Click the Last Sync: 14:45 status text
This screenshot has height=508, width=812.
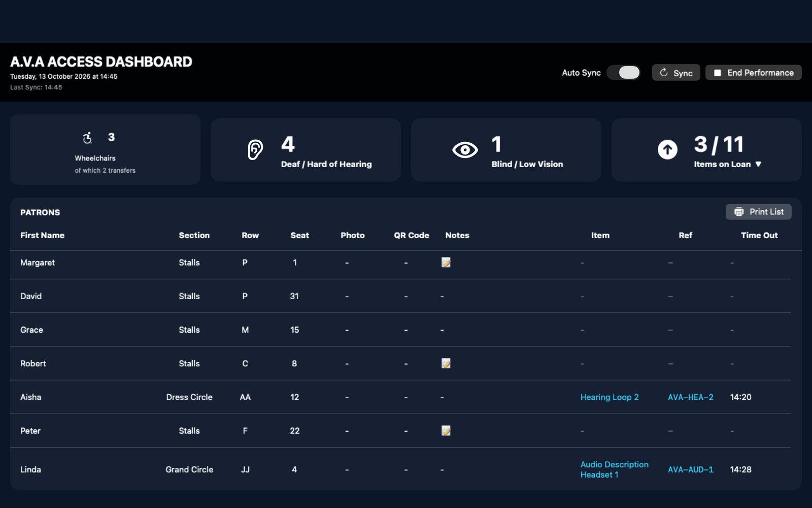(x=36, y=87)
